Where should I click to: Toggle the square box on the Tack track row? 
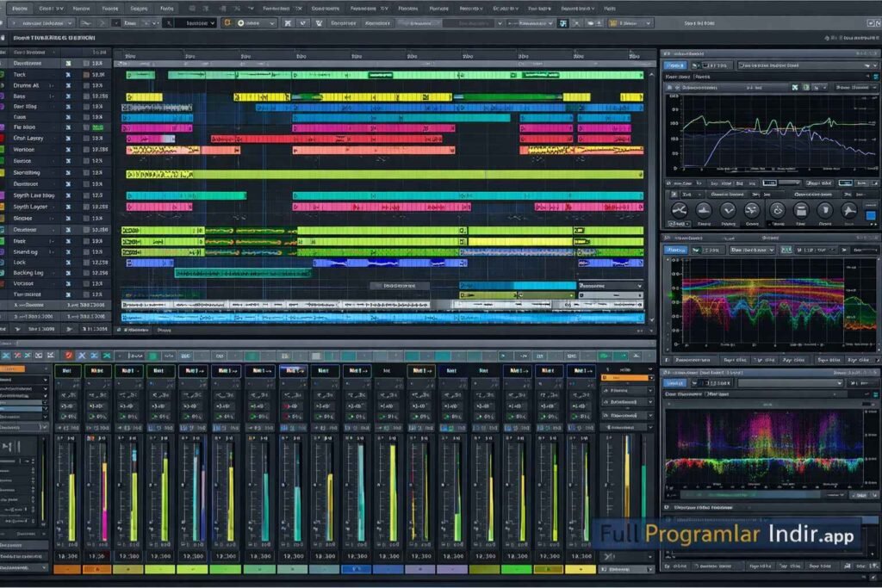(x=86, y=75)
